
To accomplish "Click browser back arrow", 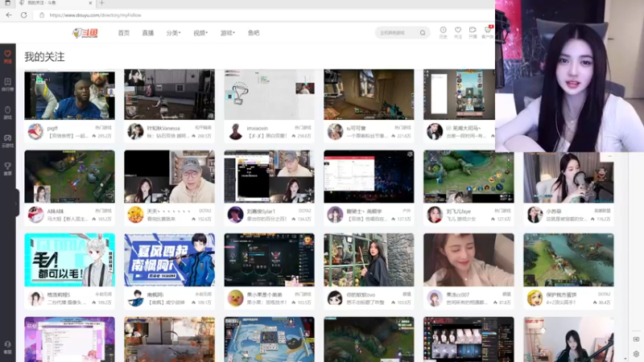I will coord(9,15).
